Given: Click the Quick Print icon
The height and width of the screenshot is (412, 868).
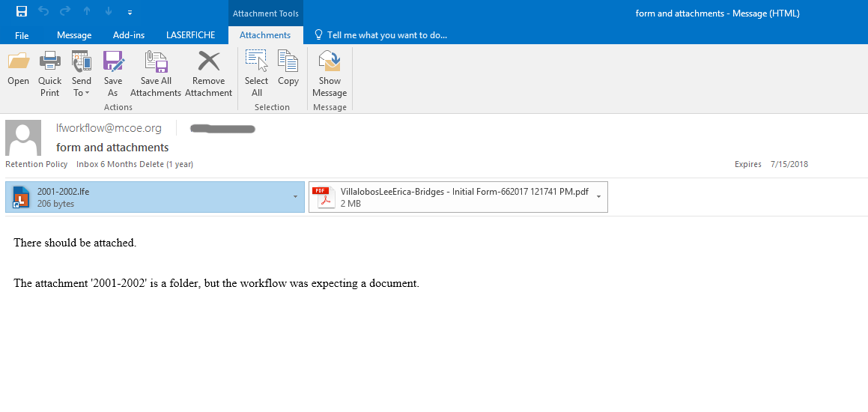Looking at the screenshot, I should click(49, 62).
